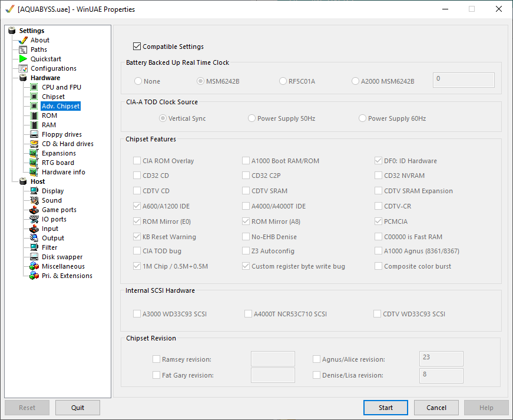Click the Agnus/Alice revision input field
The height and width of the screenshot is (420, 513).
point(441,359)
